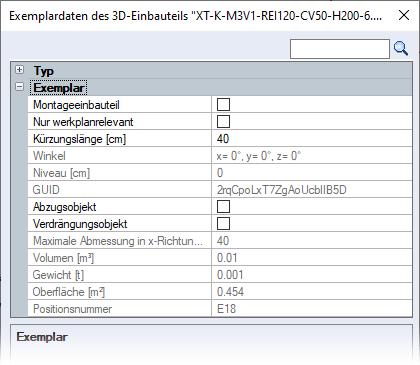Click into the search text field
This screenshot has width=420, height=365.
click(340, 49)
